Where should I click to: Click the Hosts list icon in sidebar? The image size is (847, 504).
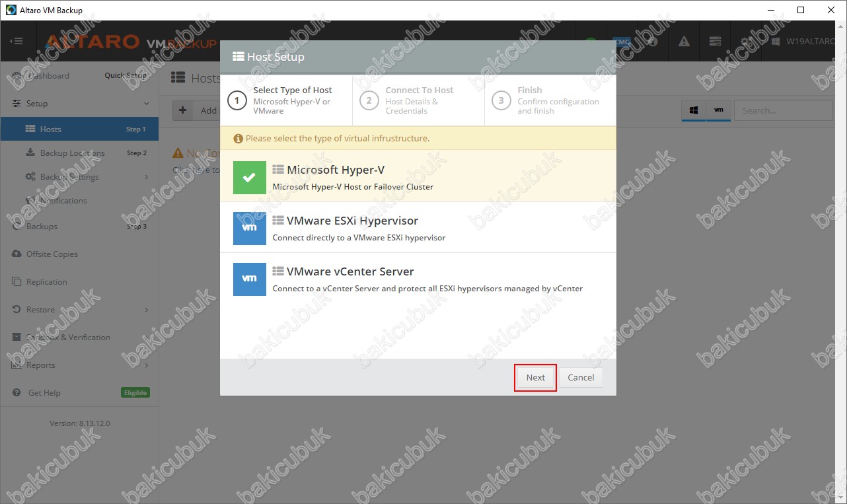(x=30, y=129)
